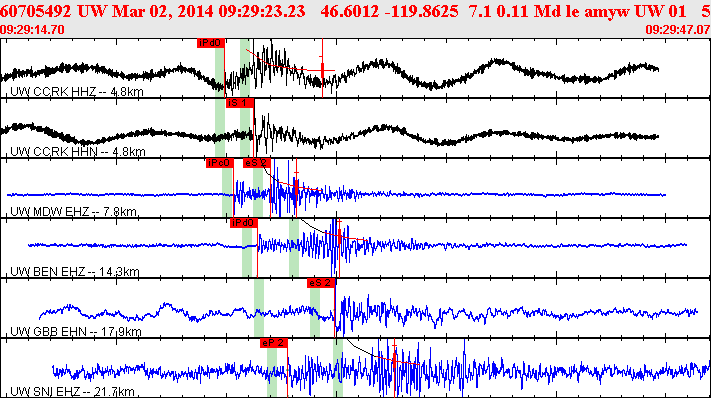Viewport: 711px width, 398px height.
Task: Select the iPd0 pick flag on BEN EHZ
Action: [243, 223]
